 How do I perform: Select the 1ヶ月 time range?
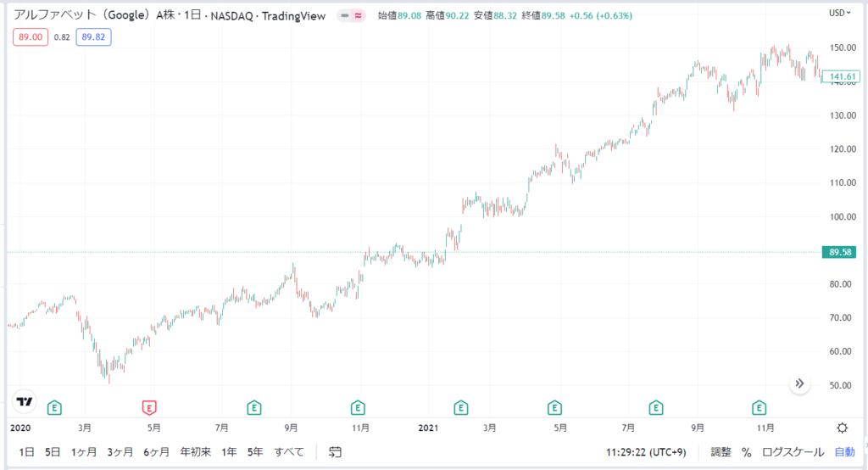click(84, 452)
